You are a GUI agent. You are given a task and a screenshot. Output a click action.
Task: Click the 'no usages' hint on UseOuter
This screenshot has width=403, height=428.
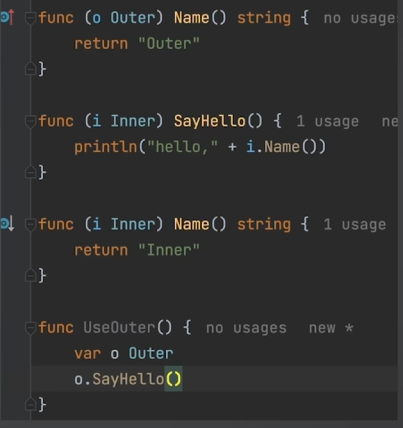(246, 328)
